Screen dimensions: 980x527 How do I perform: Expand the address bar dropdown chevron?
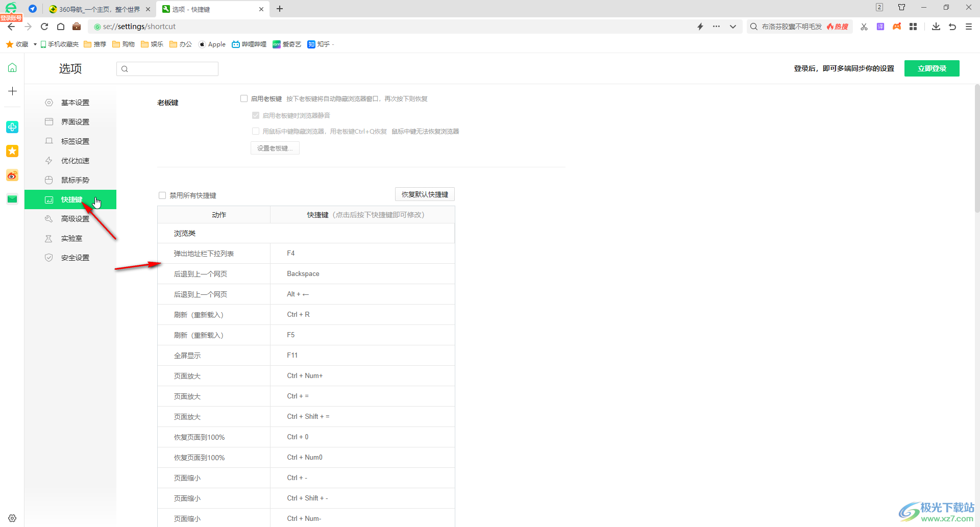pyautogui.click(x=733, y=27)
